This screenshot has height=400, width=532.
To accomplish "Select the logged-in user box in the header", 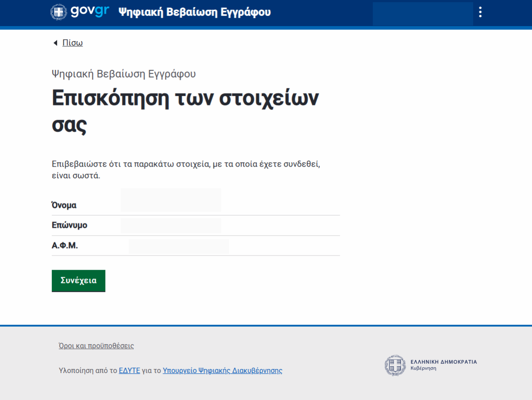I will [422, 14].
